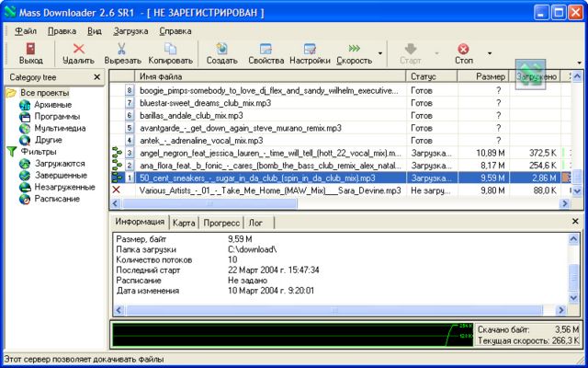
Task: Open the Загрузка menu
Action: click(x=130, y=31)
